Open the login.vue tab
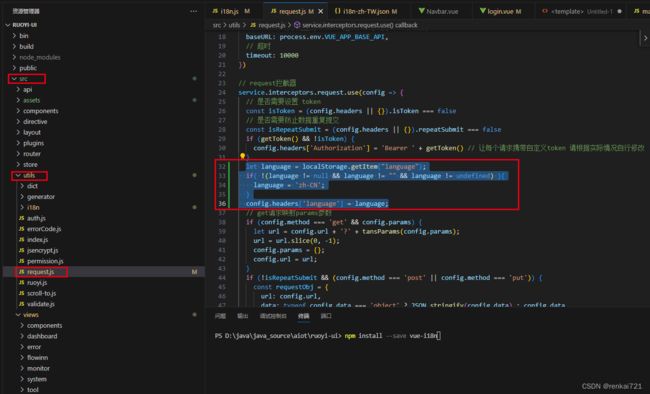The height and width of the screenshot is (394, 650). click(x=500, y=12)
